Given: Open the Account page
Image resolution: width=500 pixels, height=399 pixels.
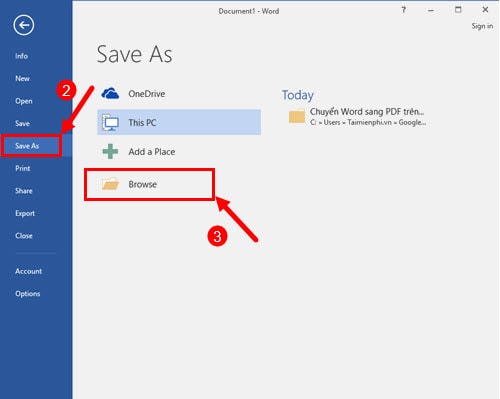Looking at the screenshot, I should pos(28,271).
